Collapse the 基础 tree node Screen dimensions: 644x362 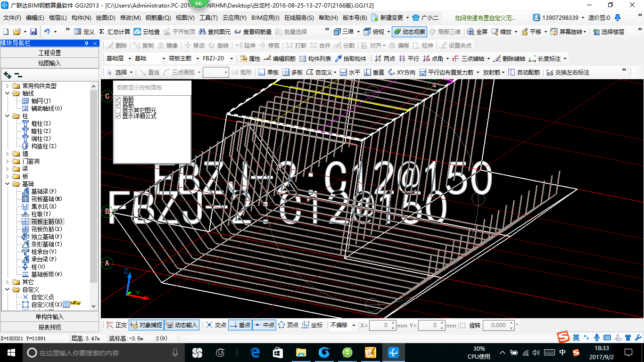coord(8,184)
